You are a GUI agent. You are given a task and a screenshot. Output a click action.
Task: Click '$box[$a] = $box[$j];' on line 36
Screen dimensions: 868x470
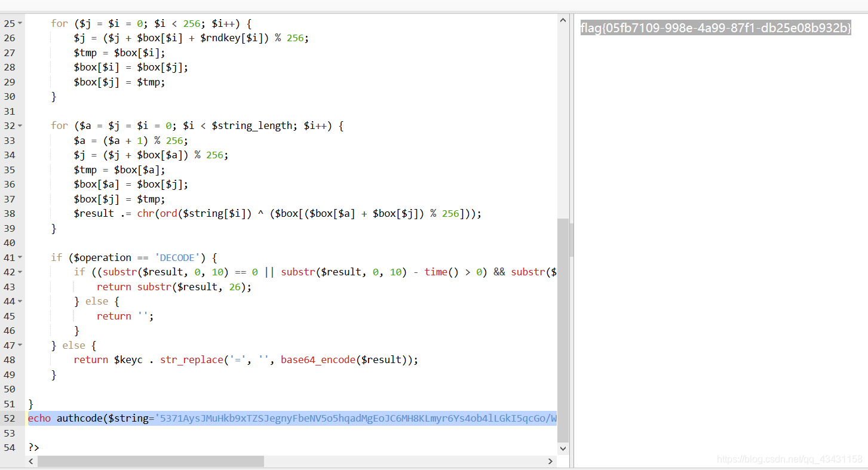131,184
